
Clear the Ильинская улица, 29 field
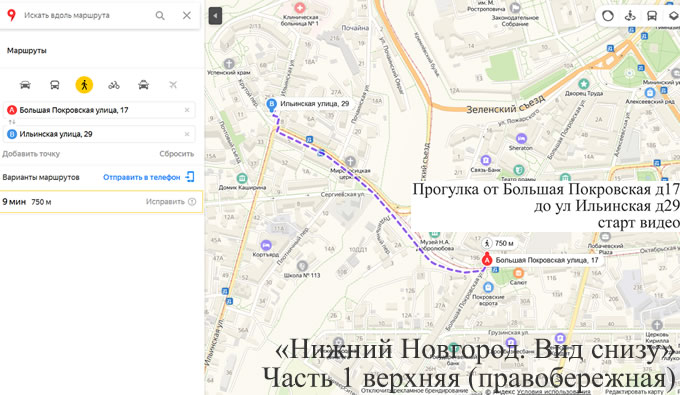coord(187,134)
